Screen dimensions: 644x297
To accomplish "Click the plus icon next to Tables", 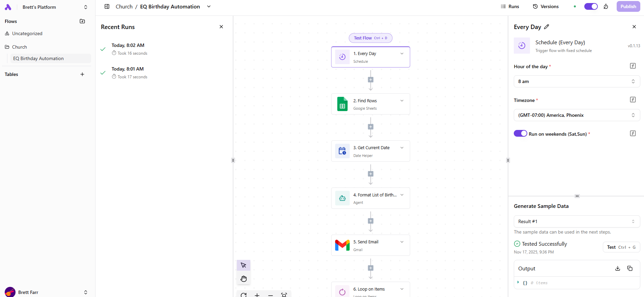I will tap(82, 74).
